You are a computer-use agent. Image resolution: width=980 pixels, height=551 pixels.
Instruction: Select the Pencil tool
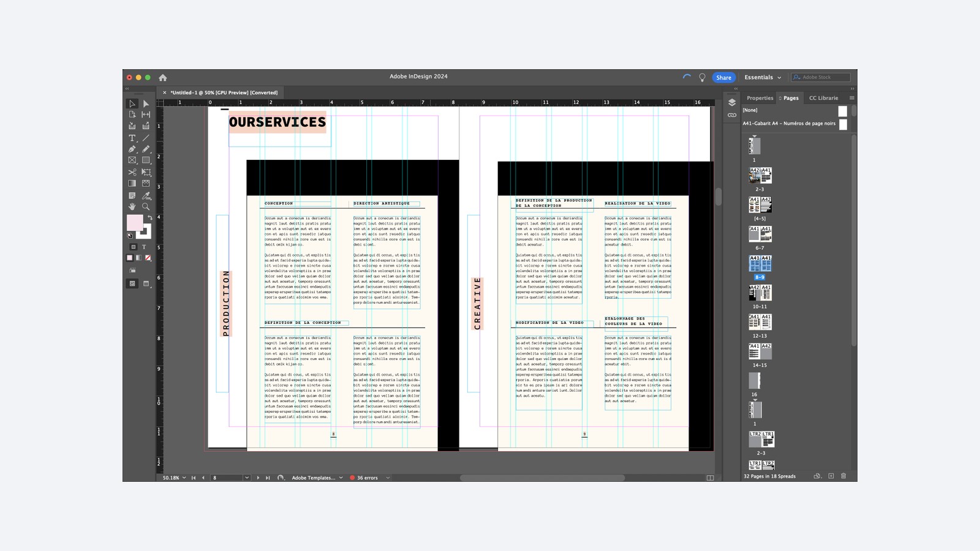pos(146,149)
